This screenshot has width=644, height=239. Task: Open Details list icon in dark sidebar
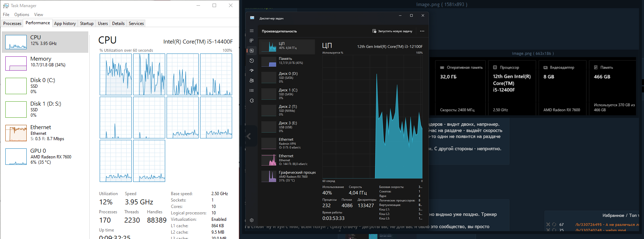251,91
